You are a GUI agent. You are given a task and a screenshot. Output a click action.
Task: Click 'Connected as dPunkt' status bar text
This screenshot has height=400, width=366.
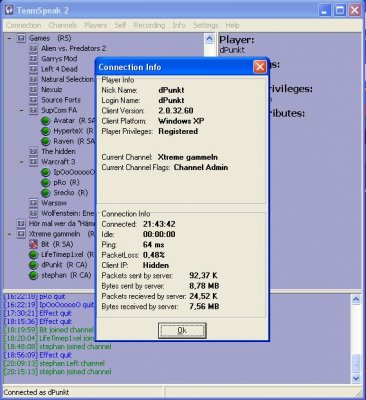(x=36, y=392)
